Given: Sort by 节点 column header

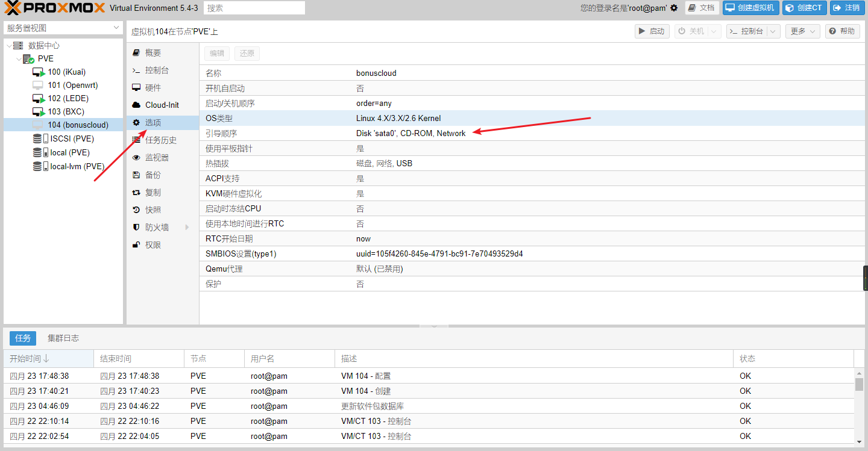Looking at the screenshot, I should point(214,359).
